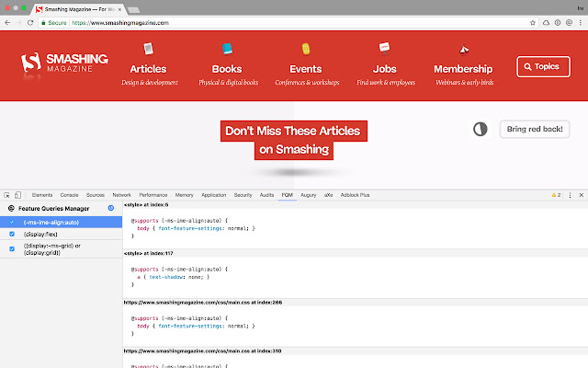This screenshot has width=588, height=368.
Task: Toggle the device toolbar icon
Action: point(17,195)
